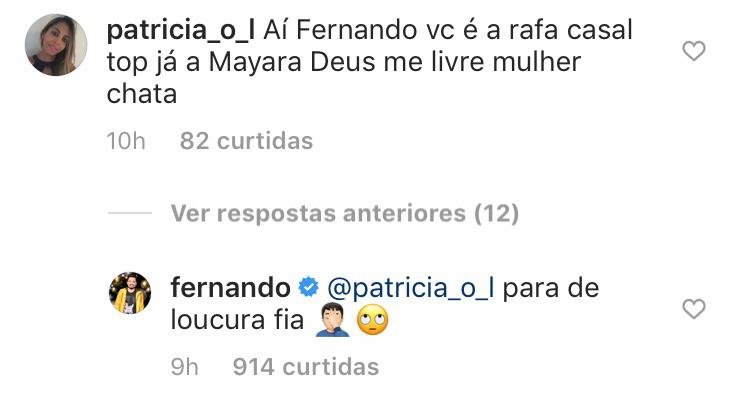View the 914 curtidas list
Viewport: 750px width, 395px height.
point(306,367)
